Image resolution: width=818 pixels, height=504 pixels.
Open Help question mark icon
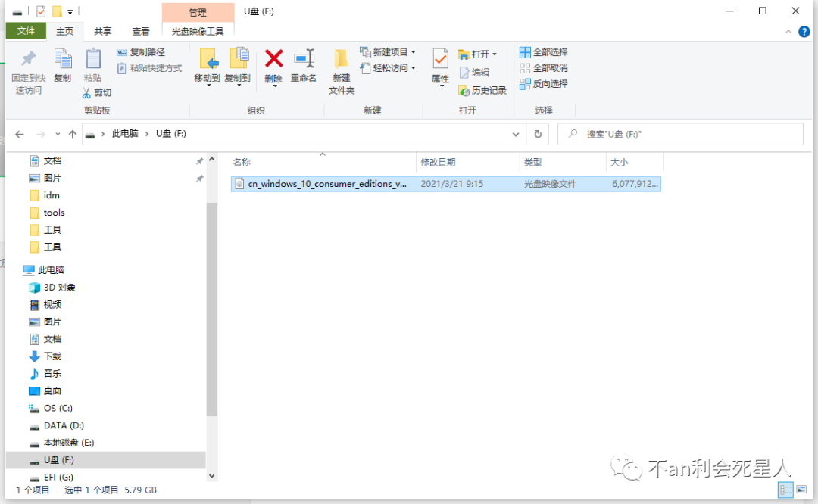pos(804,32)
